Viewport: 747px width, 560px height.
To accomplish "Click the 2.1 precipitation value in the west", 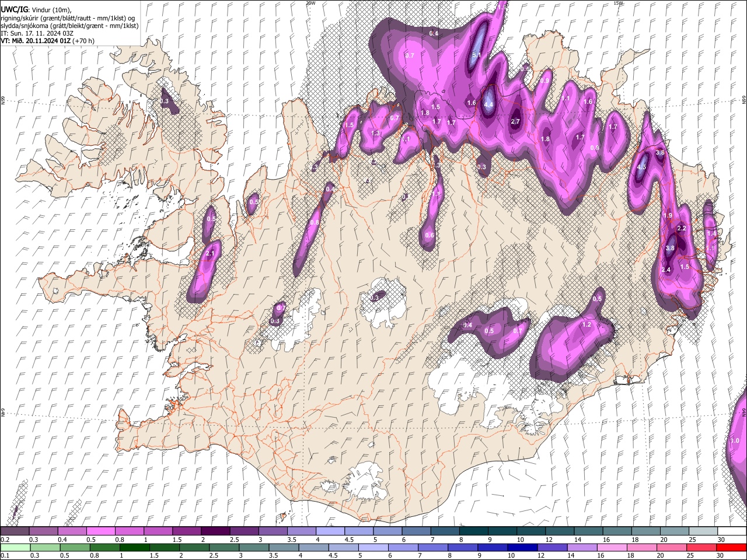I will pyautogui.click(x=210, y=254).
